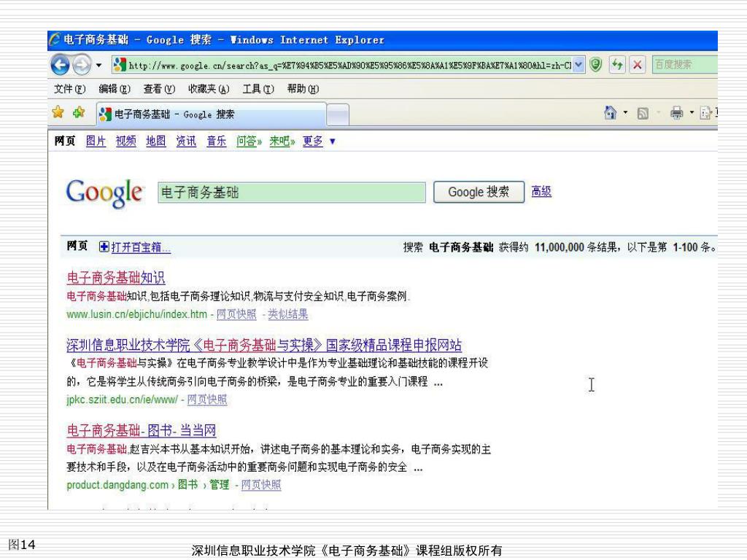
Task: Click the Add to Favorites icon
Action: coord(79,112)
